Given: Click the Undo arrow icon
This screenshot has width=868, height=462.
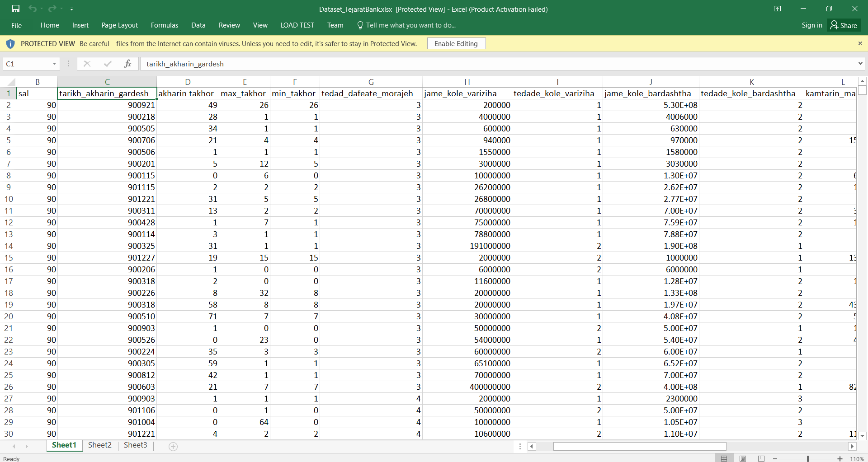Looking at the screenshot, I should pos(33,9).
